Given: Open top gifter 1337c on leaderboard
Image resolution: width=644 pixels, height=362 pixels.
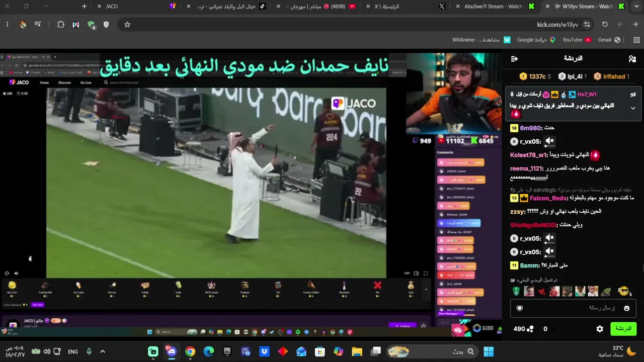Looking at the screenshot, I should coord(535,76).
